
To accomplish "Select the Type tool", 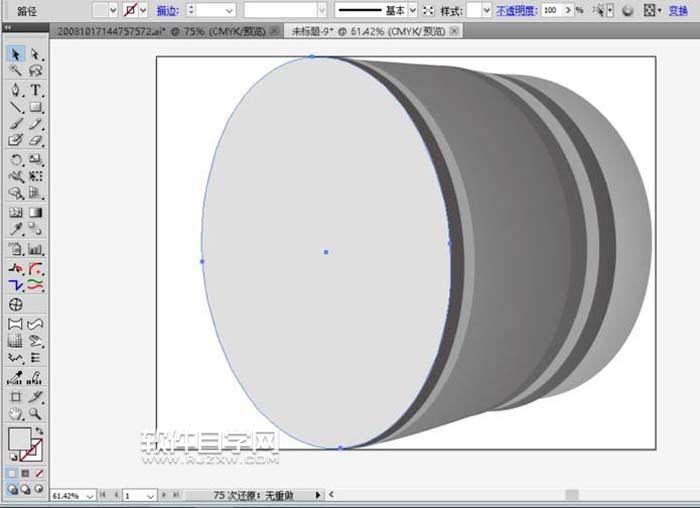I will [x=35, y=90].
